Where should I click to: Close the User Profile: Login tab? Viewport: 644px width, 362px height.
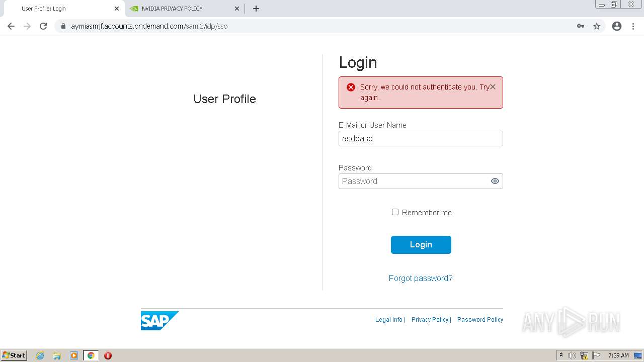click(x=117, y=9)
